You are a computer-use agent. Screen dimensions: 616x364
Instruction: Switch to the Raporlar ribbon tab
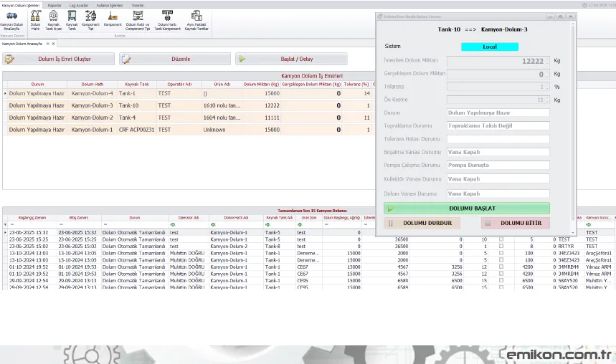click(x=55, y=6)
